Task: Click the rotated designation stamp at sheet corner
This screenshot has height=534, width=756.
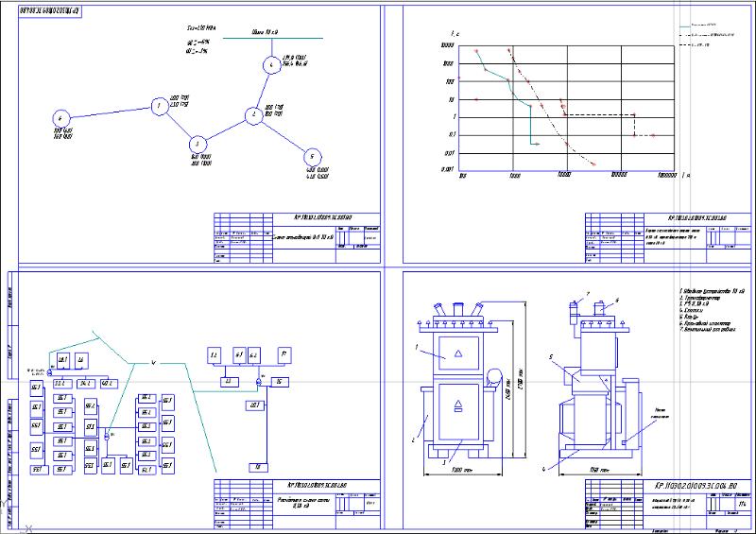Action: point(50,11)
